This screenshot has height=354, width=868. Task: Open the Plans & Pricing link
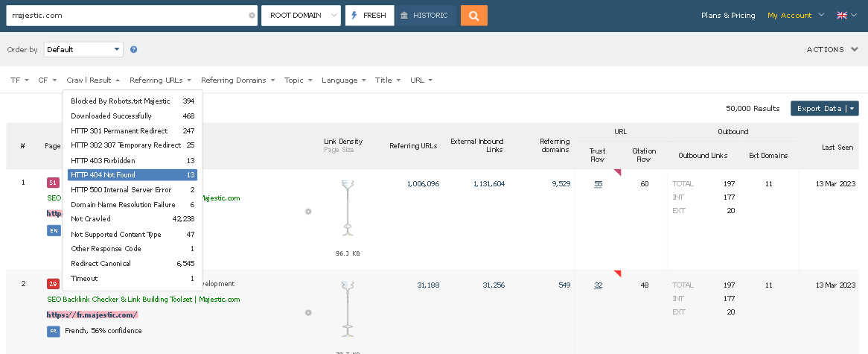coord(727,15)
